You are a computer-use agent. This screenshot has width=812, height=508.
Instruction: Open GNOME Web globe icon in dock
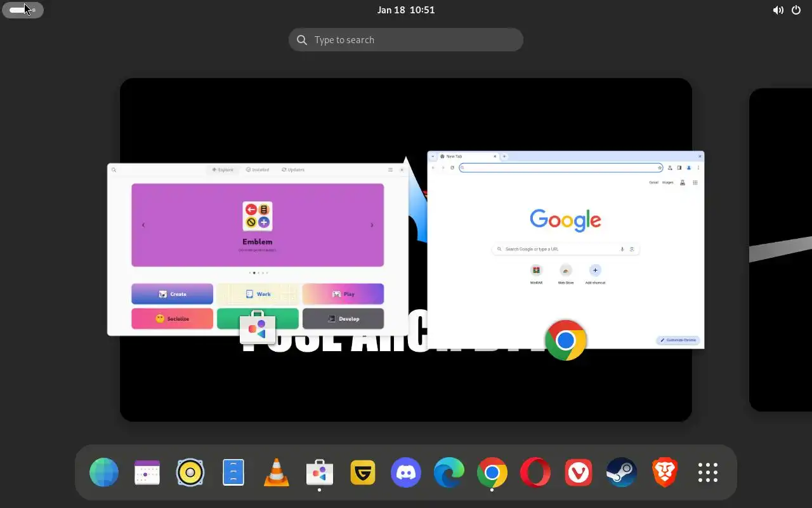104,472
